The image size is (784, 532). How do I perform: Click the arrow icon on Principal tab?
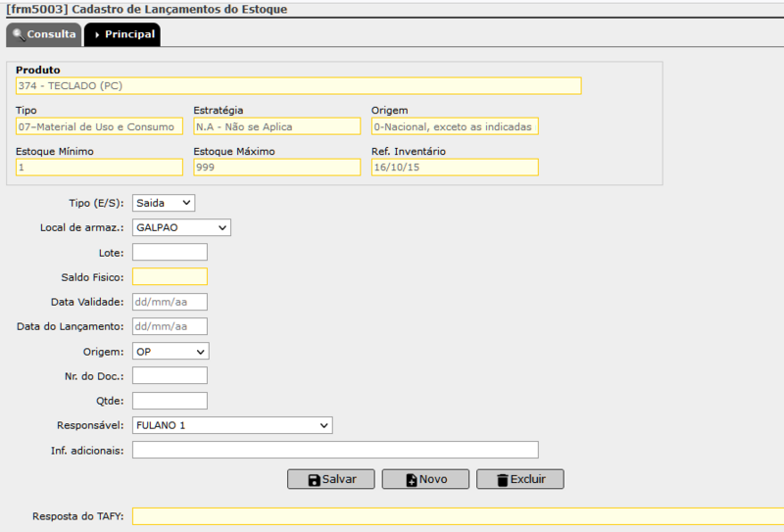pos(97,35)
